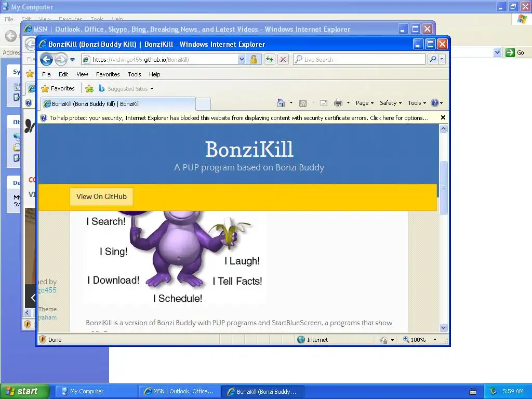Click the vertical scrollbar thumb
Image resolution: width=532 pixels, height=399 pixels.
443,188
